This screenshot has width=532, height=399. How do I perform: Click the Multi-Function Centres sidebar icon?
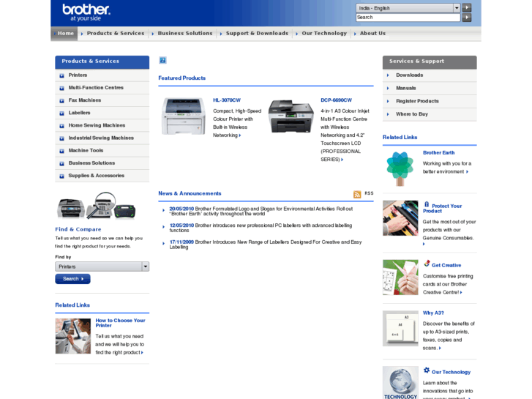coord(61,89)
